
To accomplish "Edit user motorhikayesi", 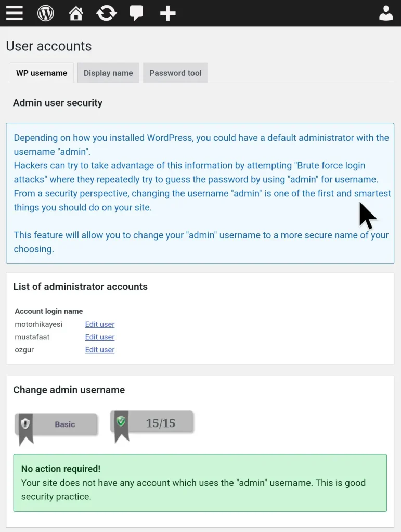I will pyautogui.click(x=100, y=324).
